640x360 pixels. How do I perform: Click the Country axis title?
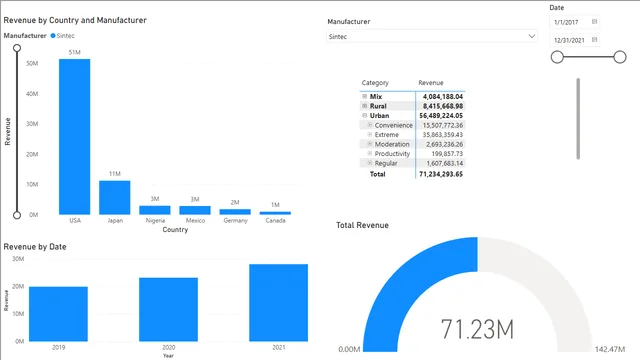coord(175,230)
